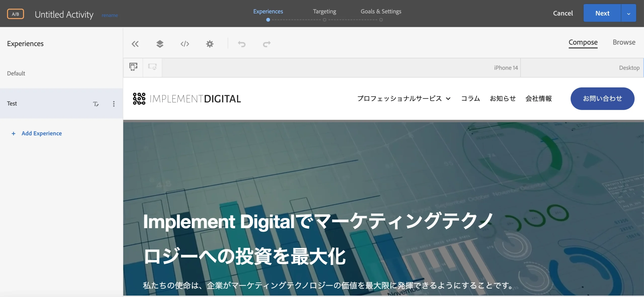Viewport: 644px width, 297px height.
Task: Go to the Goals & Settings step
Action: [x=381, y=11]
